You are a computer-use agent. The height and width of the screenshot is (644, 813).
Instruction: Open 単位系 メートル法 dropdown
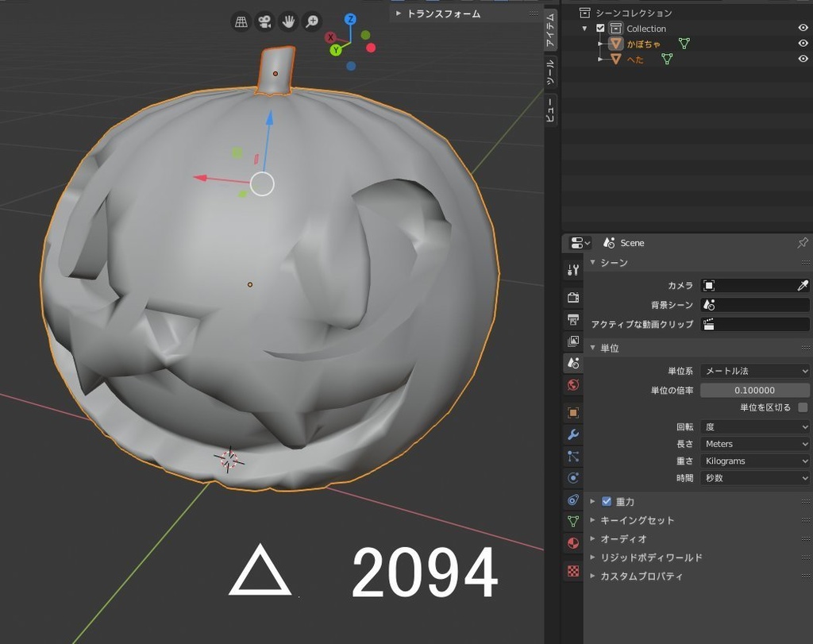755,371
